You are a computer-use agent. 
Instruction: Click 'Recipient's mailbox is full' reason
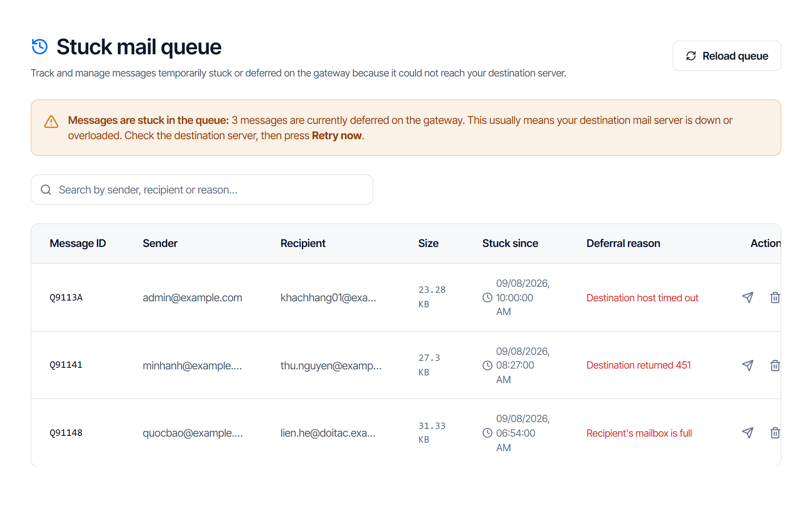[639, 433]
